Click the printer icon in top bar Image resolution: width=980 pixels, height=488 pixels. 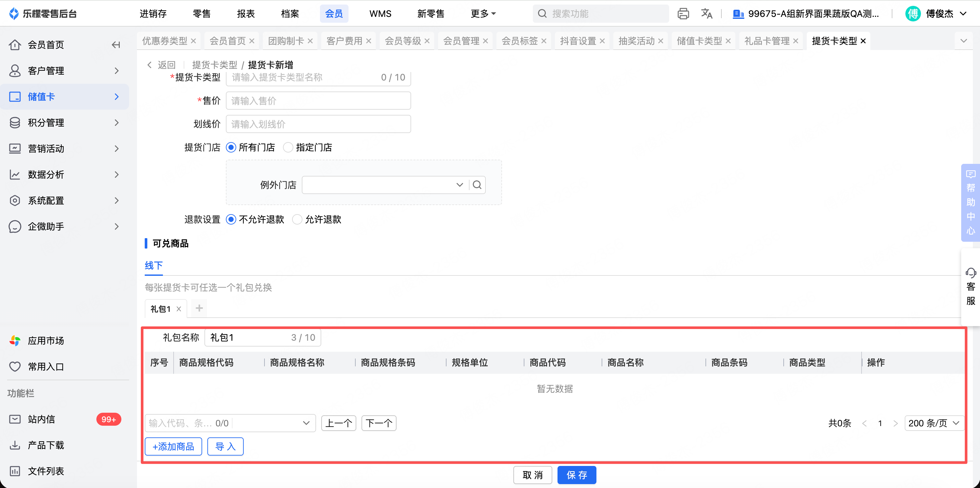[x=683, y=14]
